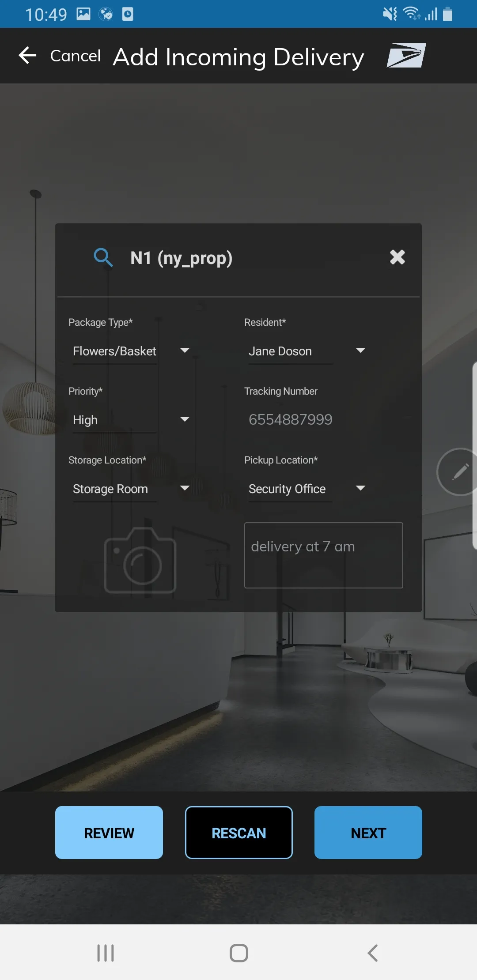Tap the image notification icon in status bar

coord(83,14)
